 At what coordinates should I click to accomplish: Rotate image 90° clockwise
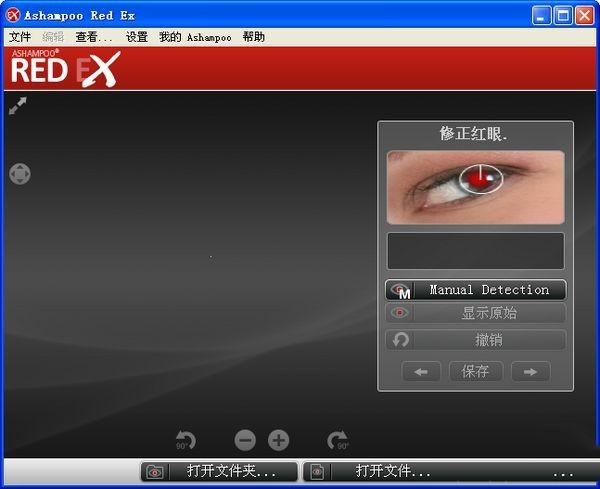tap(338, 440)
